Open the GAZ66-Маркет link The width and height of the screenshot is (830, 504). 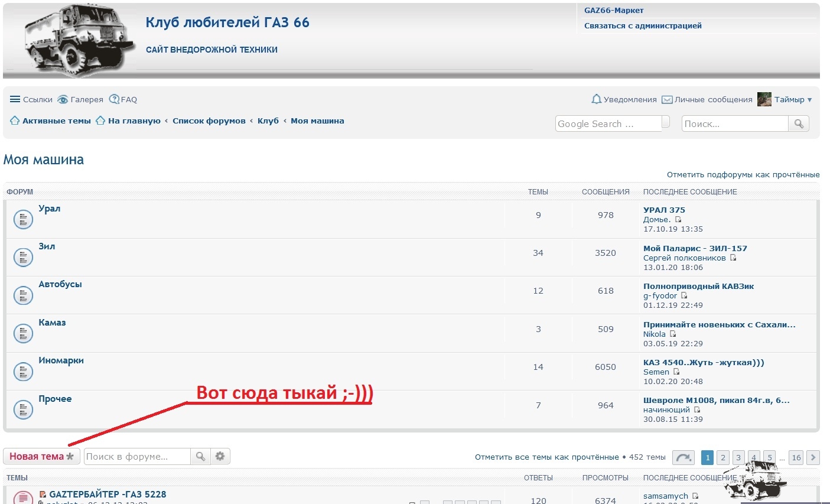coord(614,10)
